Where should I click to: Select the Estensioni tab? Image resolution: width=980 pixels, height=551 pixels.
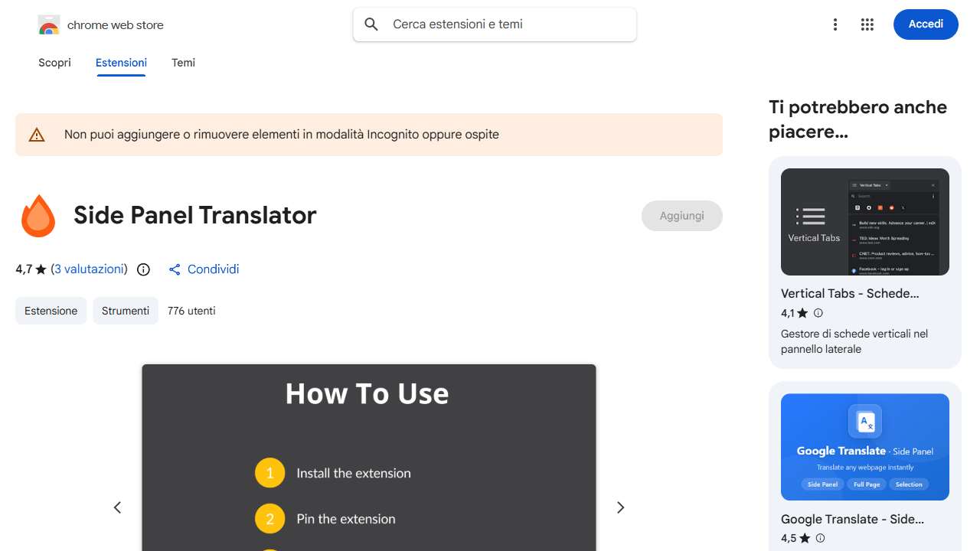pos(121,63)
